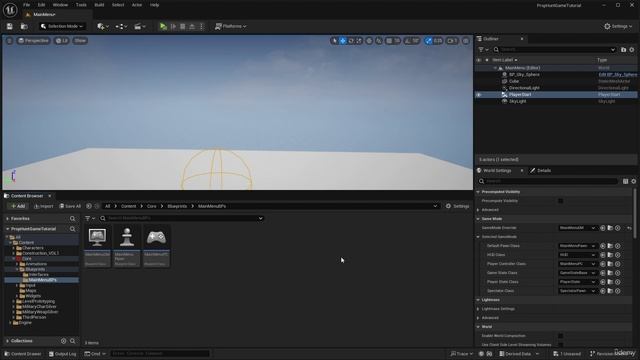The image size is (640, 360).
Task: Click the Outliner search field
Action: [554, 50]
